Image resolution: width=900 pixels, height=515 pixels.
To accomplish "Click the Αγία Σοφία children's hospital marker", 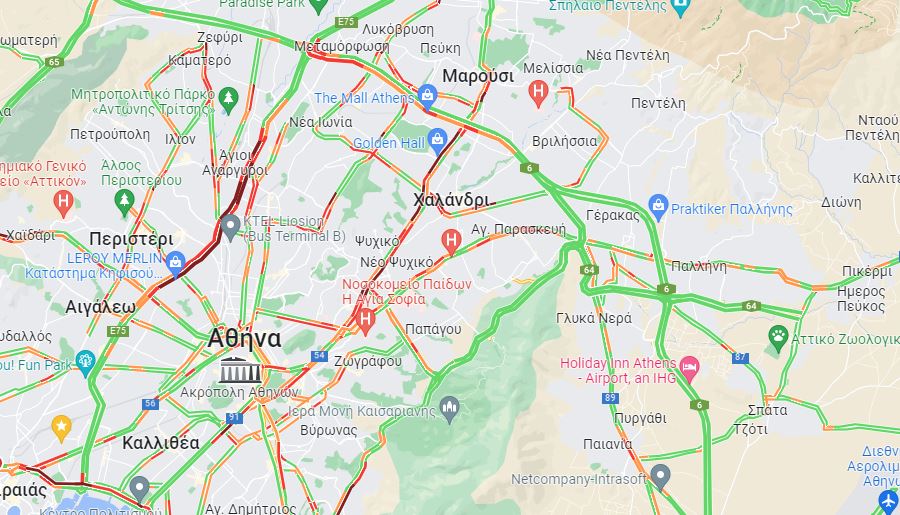I will tap(365, 320).
